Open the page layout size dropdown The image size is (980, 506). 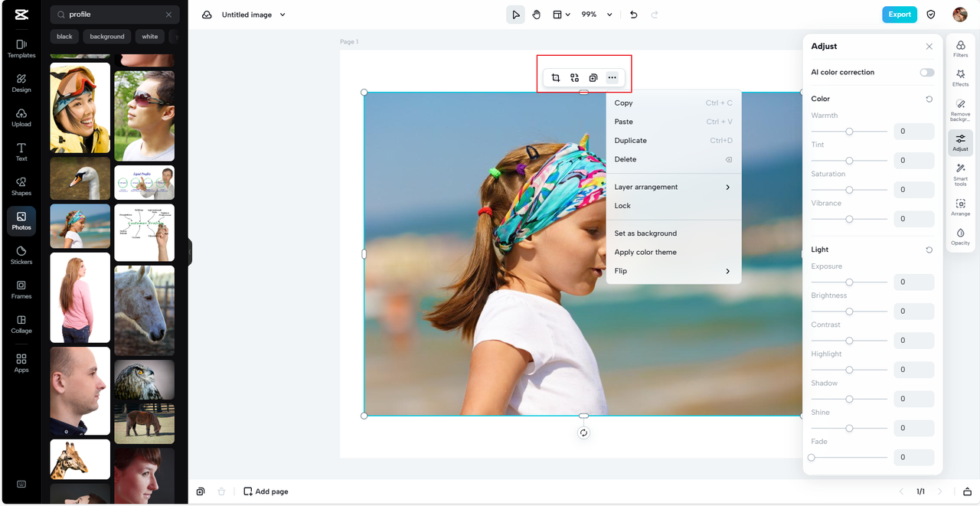pos(561,15)
